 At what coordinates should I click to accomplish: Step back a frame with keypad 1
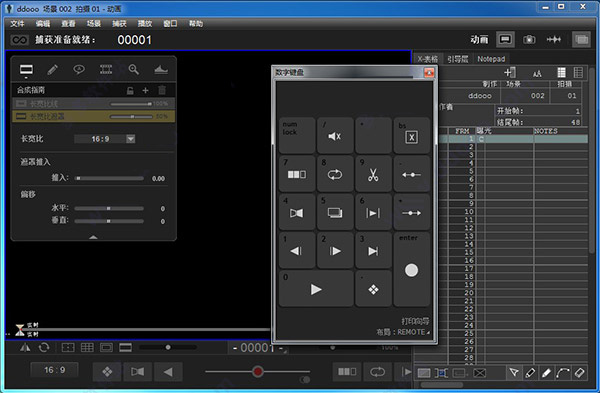tap(297, 250)
